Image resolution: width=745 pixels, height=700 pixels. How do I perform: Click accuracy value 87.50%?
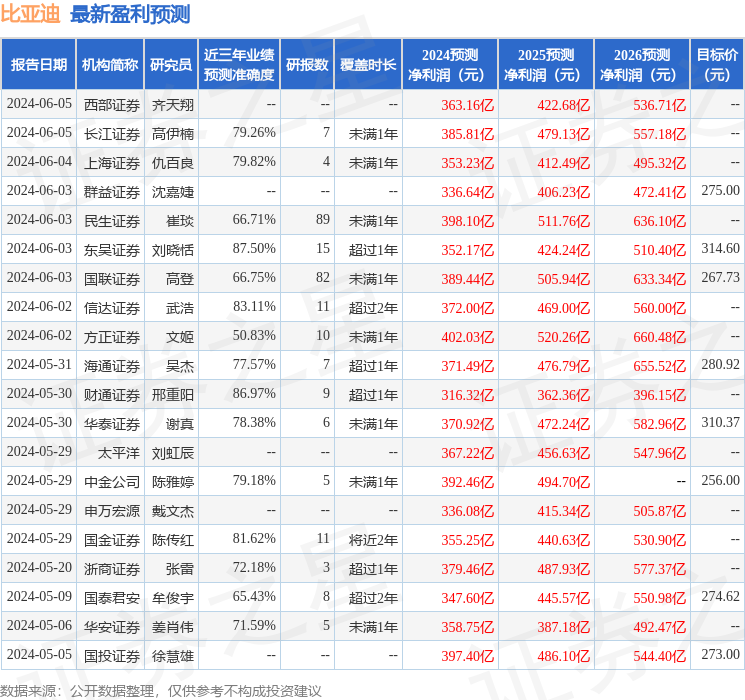pos(254,249)
